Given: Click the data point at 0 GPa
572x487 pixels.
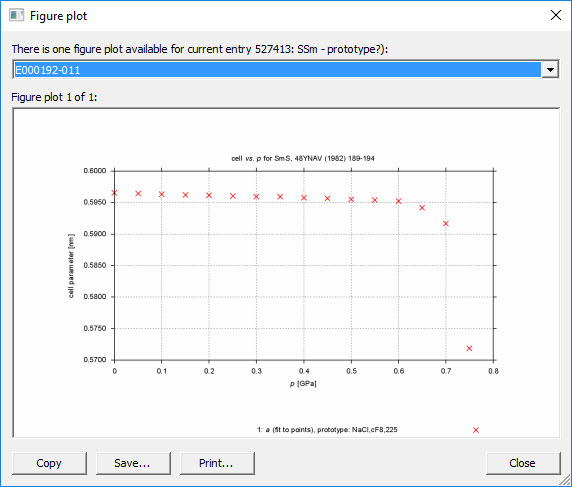Looking at the screenshot, I should 115,193.
